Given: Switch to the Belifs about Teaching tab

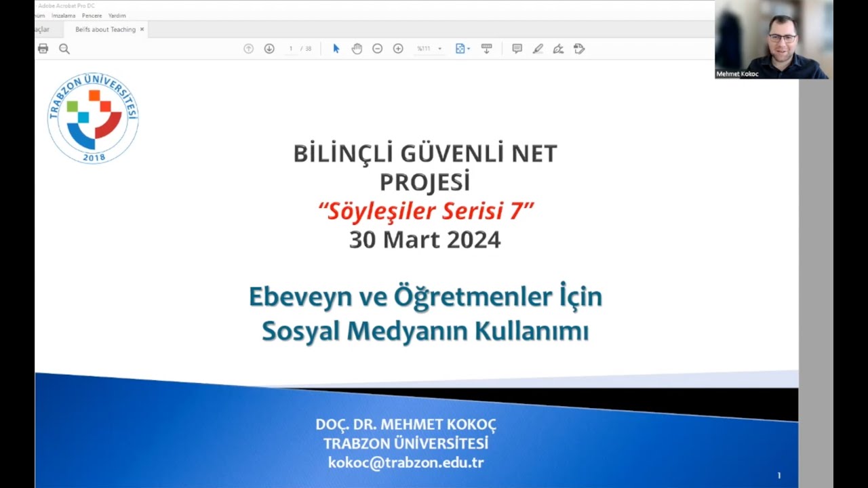Looking at the screenshot, I should coord(105,29).
